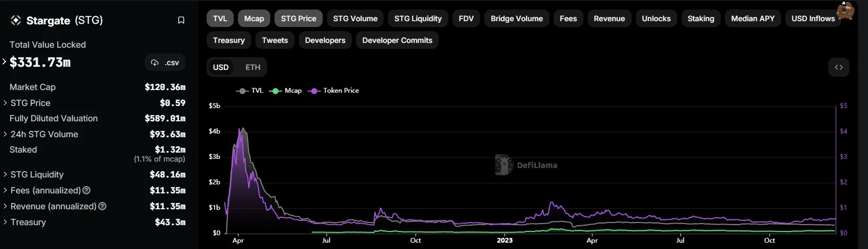Click the embed chart code icon
Image resolution: width=868 pixels, height=249 pixels.
coord(838,67)
